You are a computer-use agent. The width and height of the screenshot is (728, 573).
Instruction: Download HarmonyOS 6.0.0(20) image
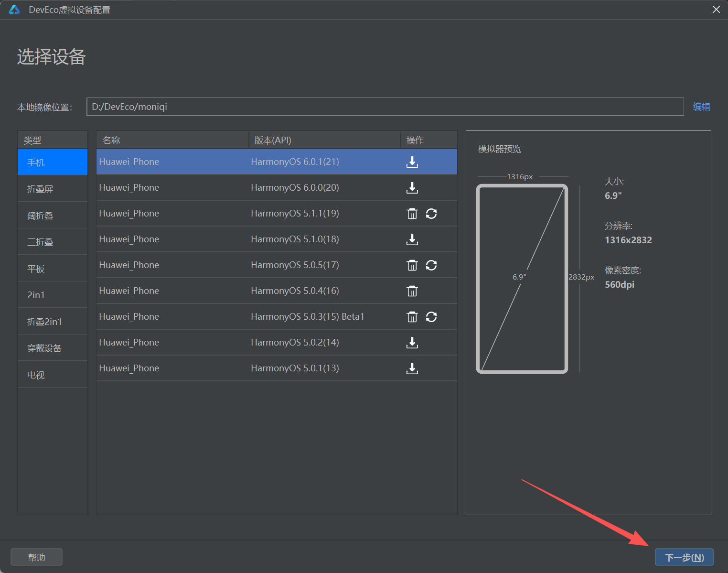coord(412,188)
